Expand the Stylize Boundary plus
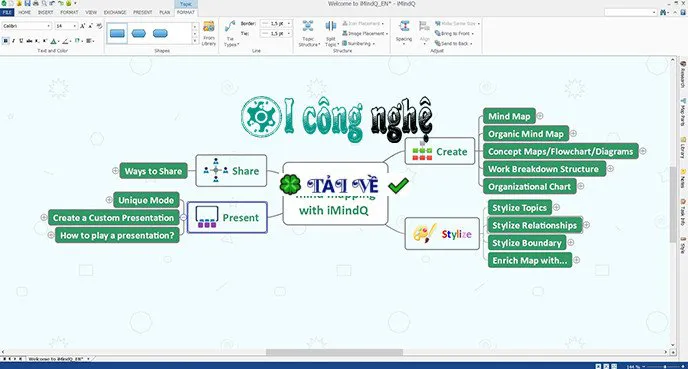Viewport: 688px width, 369px height. (x=571, y=242)
